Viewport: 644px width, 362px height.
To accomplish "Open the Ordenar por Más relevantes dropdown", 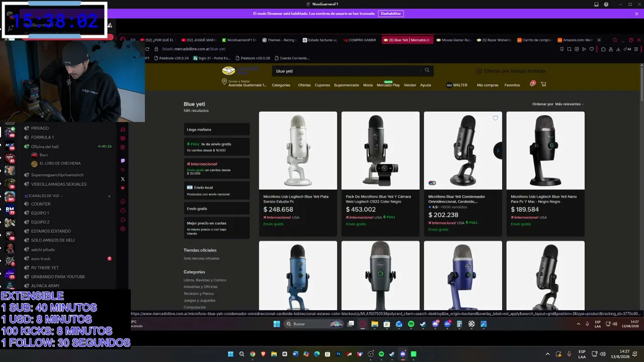I will (x=569, y=104).
